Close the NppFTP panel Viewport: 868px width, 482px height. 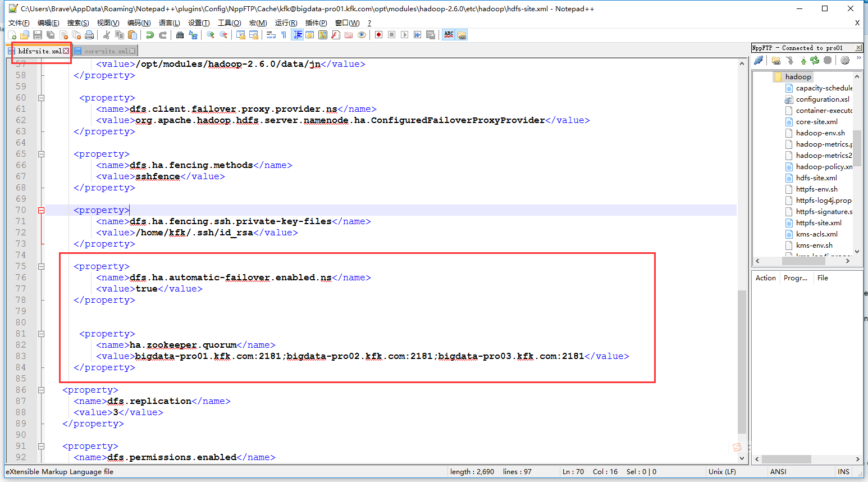point(858,48)
